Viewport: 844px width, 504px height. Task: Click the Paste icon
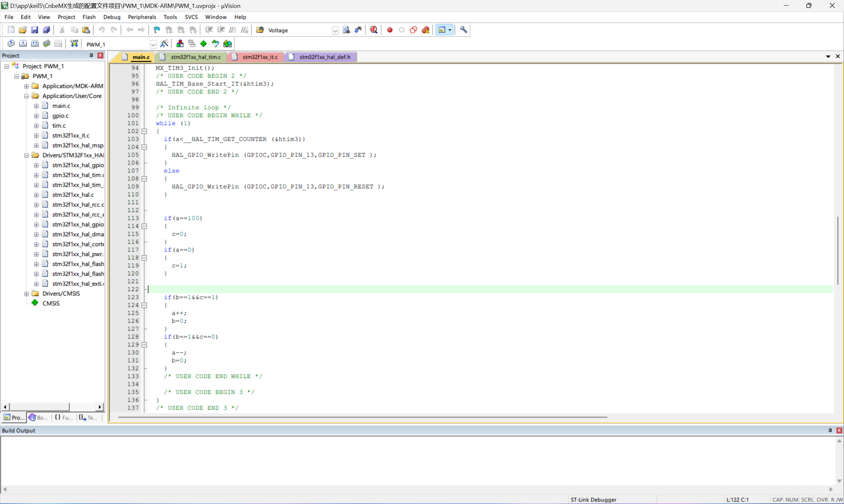pos(86,30)
